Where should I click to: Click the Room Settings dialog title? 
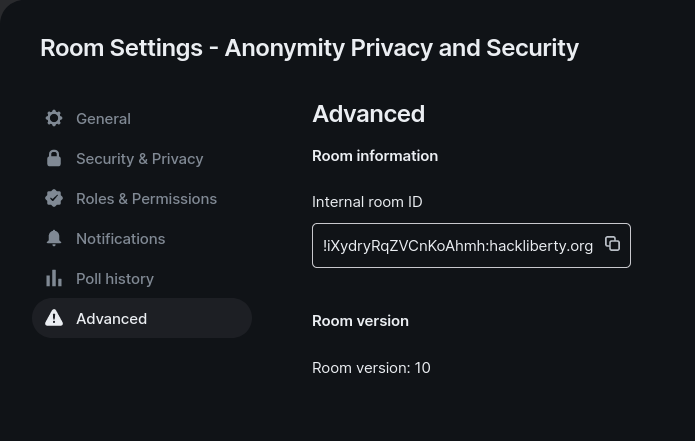tap(309, 48)
